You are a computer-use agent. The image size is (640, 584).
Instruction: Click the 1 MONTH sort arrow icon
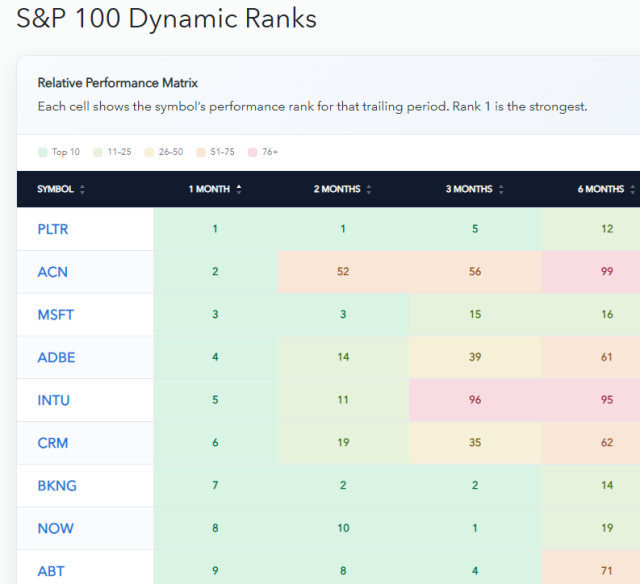239,189
